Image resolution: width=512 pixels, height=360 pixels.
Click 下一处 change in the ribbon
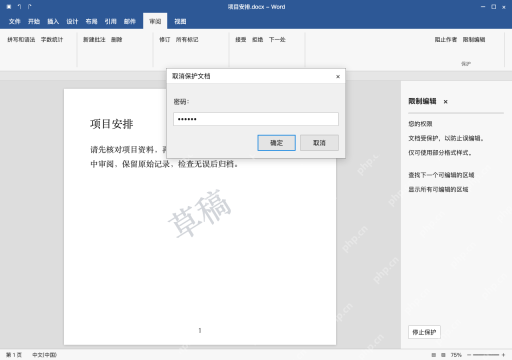tap(277, 40)
